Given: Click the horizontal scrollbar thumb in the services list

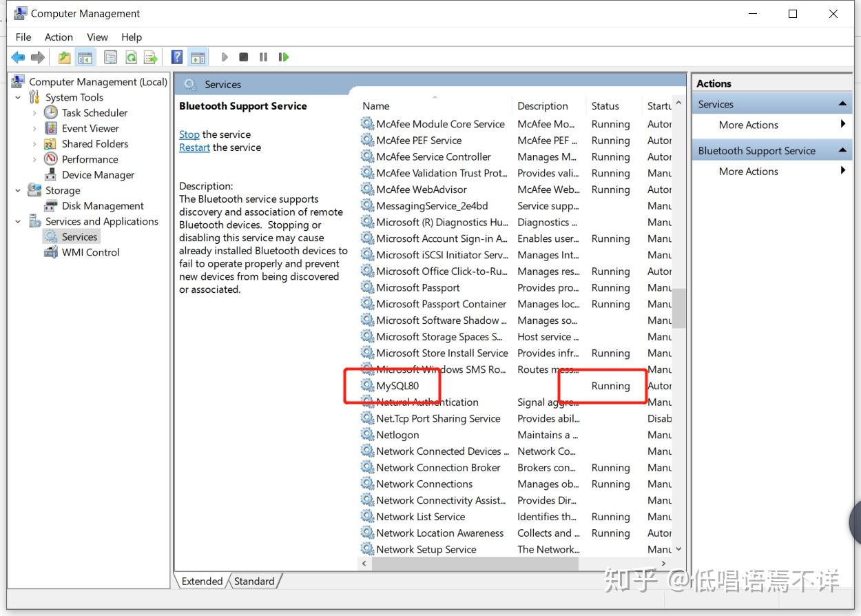Looking at the screenshot, I should tap(475, 563).
